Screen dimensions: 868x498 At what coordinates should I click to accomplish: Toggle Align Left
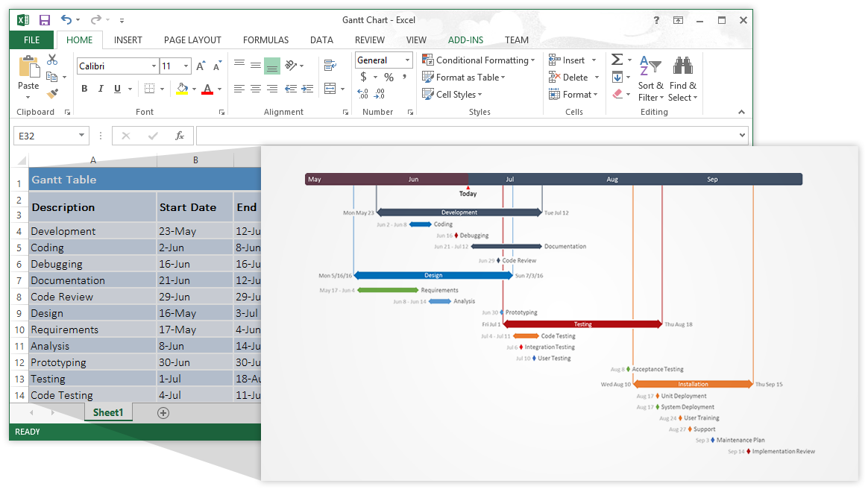pos(239,89)
